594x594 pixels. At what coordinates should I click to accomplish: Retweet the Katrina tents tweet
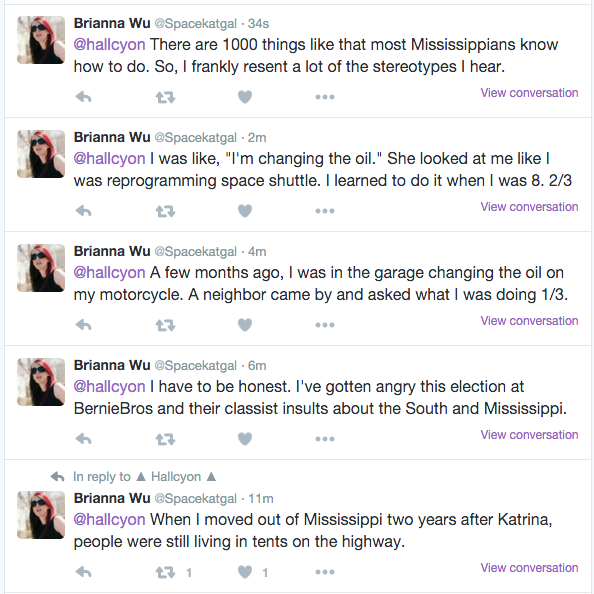coord(165,572)
